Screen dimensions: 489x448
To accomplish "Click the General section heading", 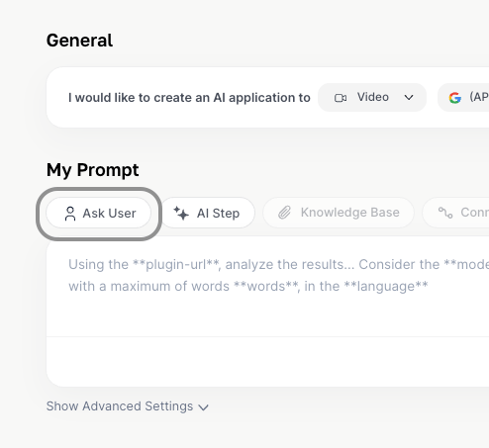I will point(79,41).
